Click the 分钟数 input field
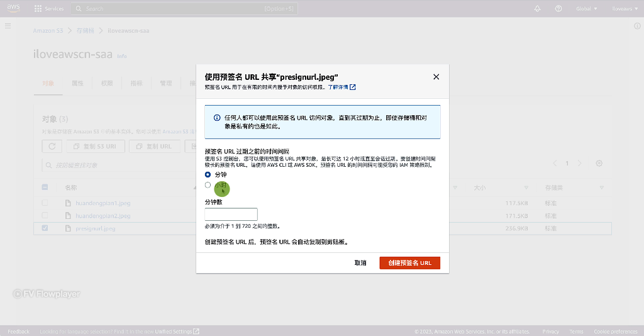Screen dimensions: 644x336 point(231,215)
